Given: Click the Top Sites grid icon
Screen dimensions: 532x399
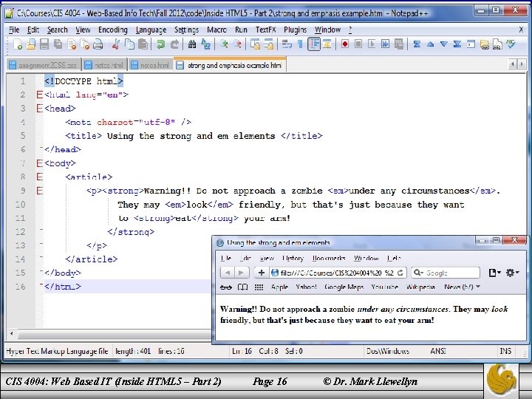Looking at the screenshot, I should tap(259, 287).
